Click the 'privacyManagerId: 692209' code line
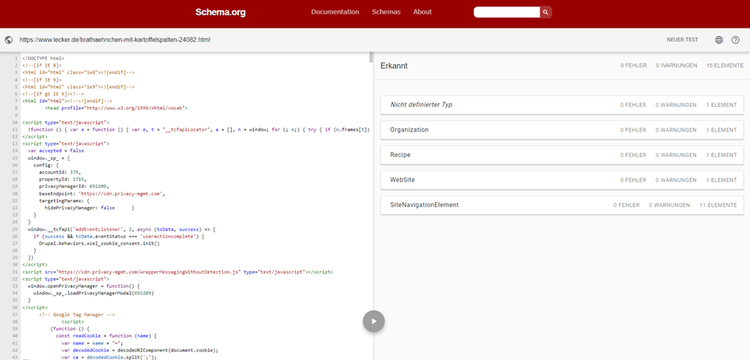This screenshot has width=750, height=360. pos(74,186)
